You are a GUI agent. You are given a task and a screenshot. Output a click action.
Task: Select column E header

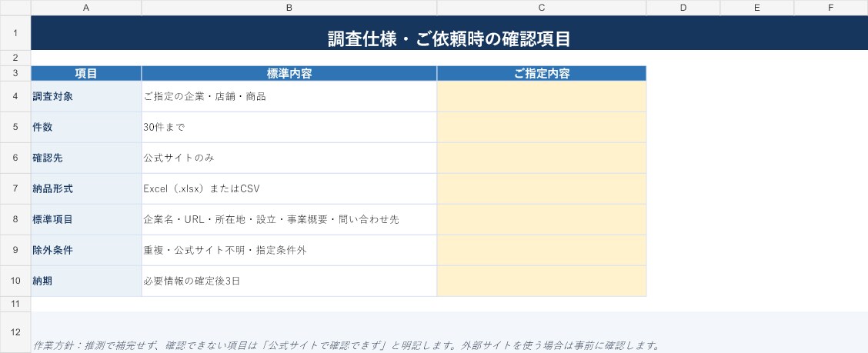point(756,8)
